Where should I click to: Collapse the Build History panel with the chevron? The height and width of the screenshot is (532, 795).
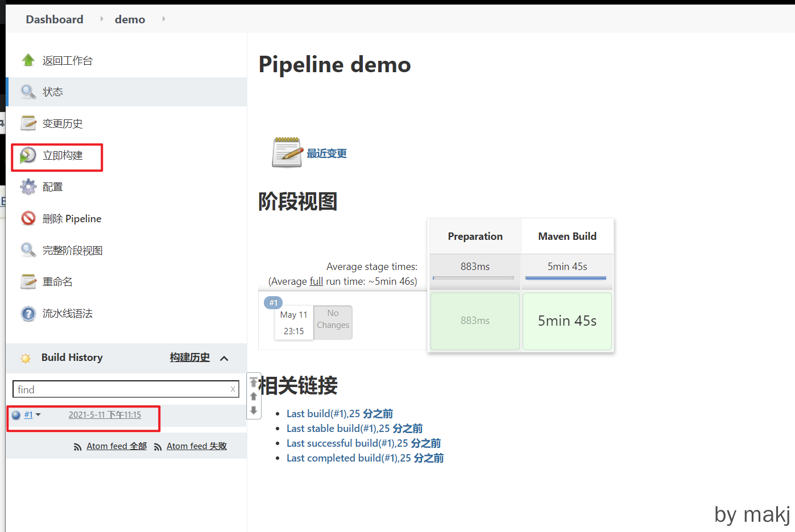[224, 358]
